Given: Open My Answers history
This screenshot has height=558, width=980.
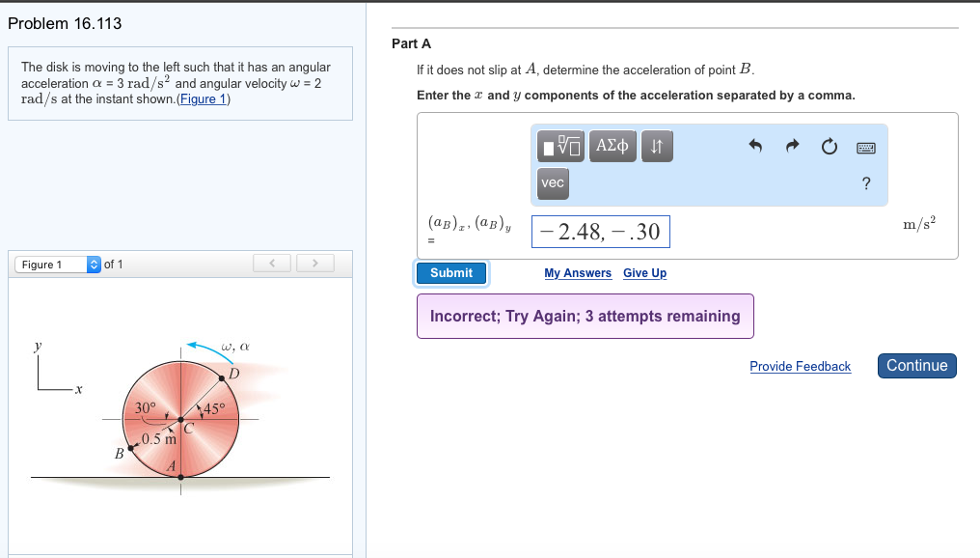Looking at the screenshot, I should coord(578,273).
